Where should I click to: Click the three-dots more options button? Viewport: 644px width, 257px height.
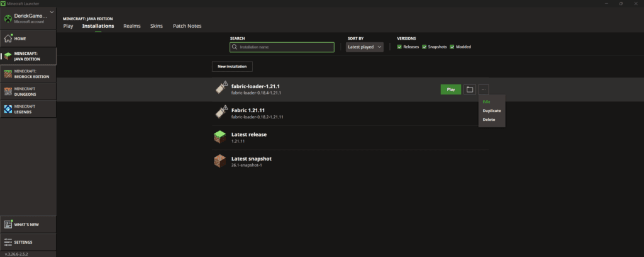coord(484,89)
